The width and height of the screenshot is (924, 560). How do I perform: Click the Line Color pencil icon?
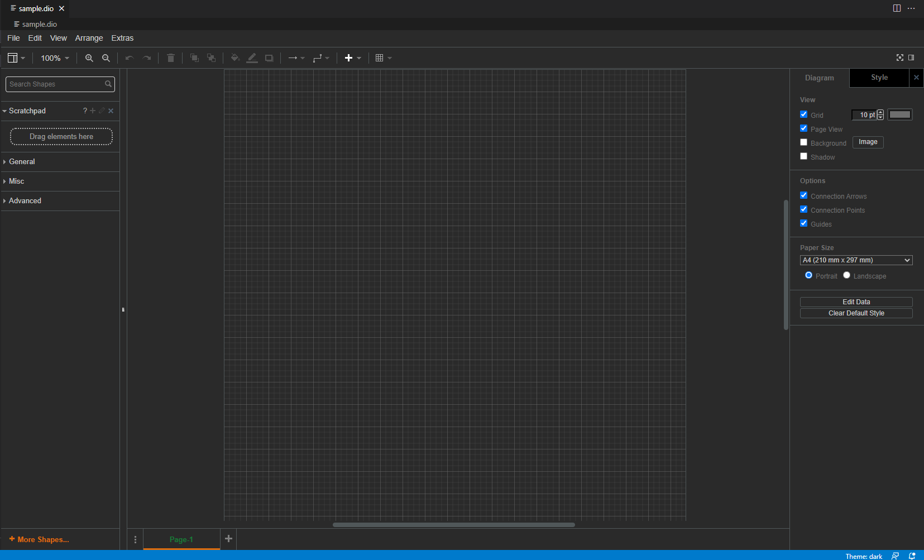252,58
